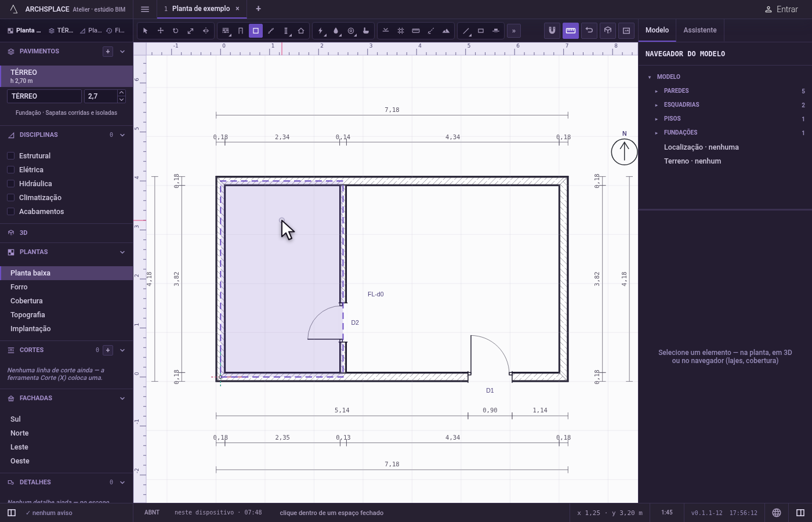Image resolution: width=812 pixels, height=522 pixels.
Task: Click the undo arrow button
Action: (589, 30)
